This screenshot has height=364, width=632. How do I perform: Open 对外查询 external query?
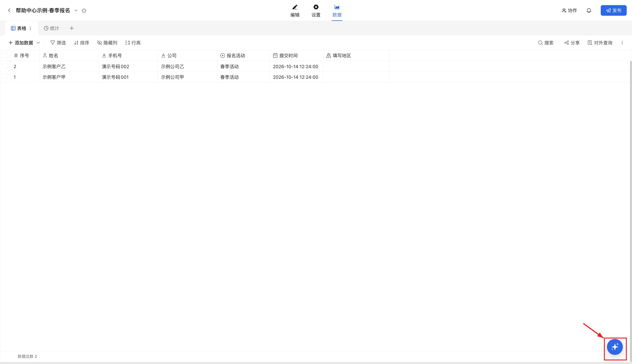600,43
